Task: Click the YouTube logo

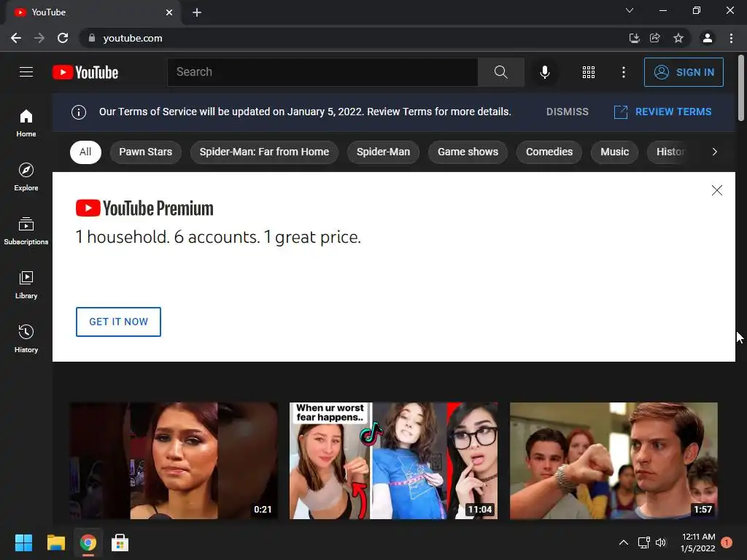Action: tap(85, 72)
